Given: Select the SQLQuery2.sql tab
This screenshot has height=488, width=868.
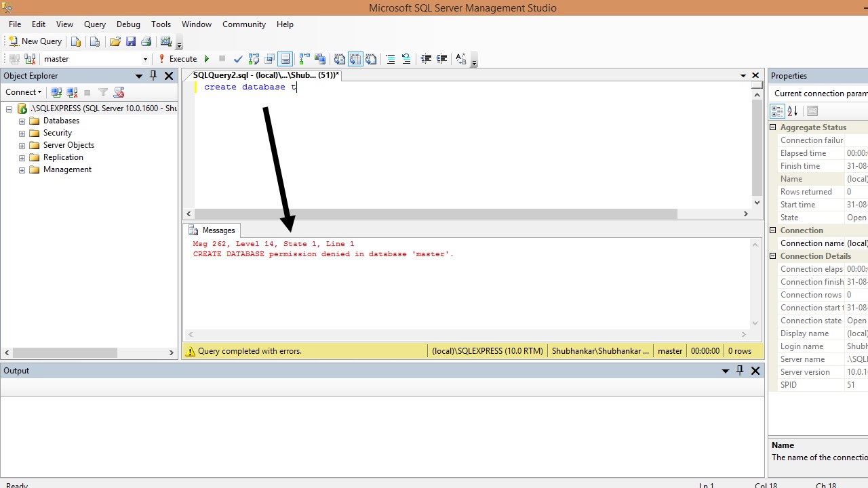Looking at the screenshot, I should coord(266,75).
